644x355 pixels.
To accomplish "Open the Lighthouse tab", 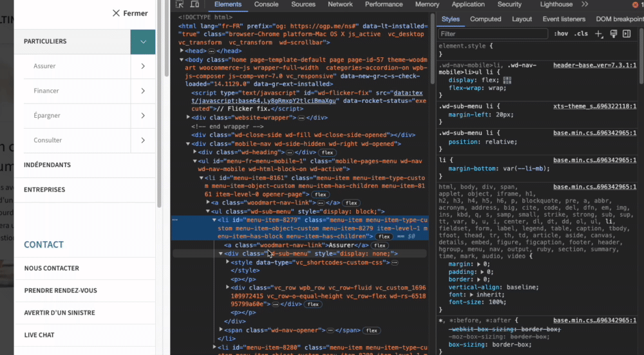I will point(556,5).
